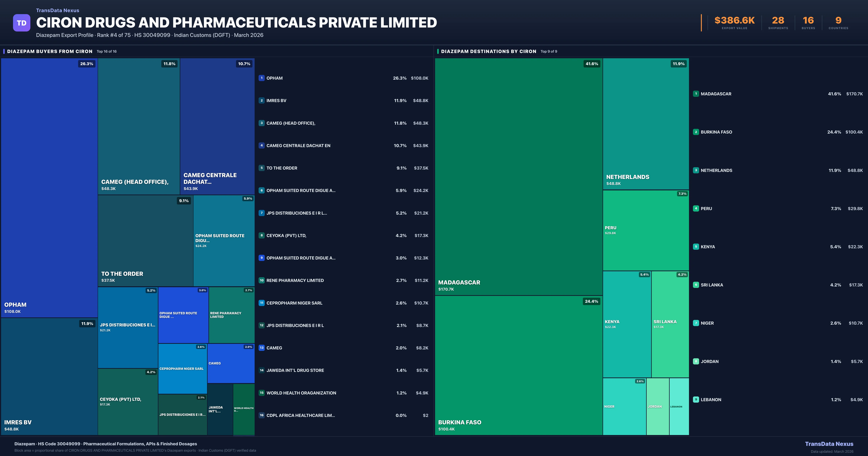
Task: Click the BURKINA FASO treemap block
Action: click(x=518, y=365)
